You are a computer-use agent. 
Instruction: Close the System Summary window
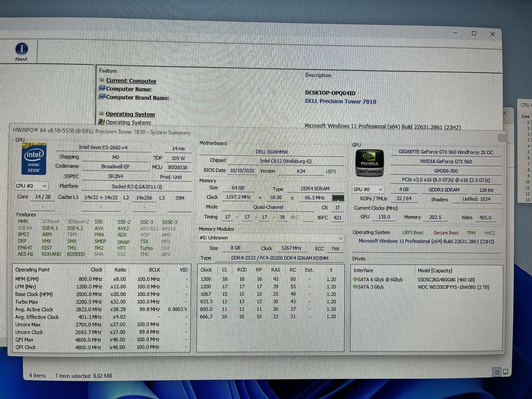coord(502,137)
